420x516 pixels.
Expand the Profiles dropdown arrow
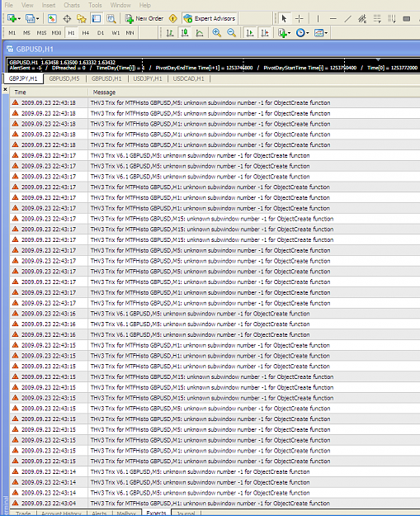[37, 19]
